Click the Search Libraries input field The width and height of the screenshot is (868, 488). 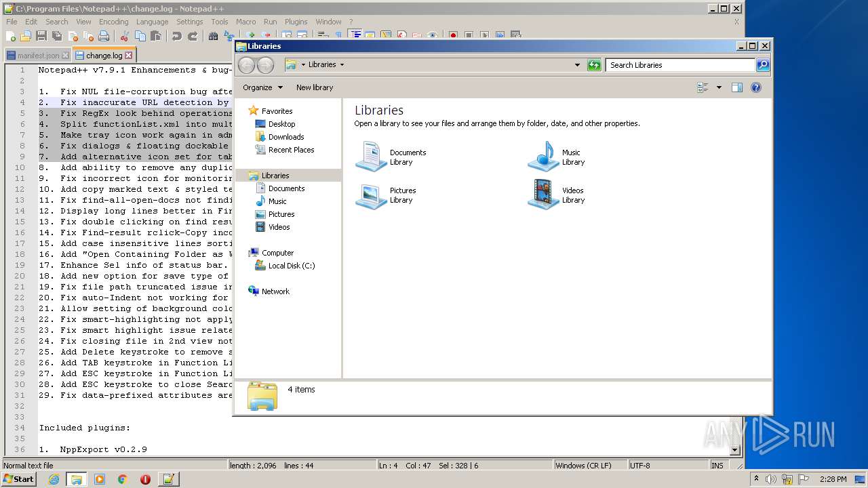(680, 65)
